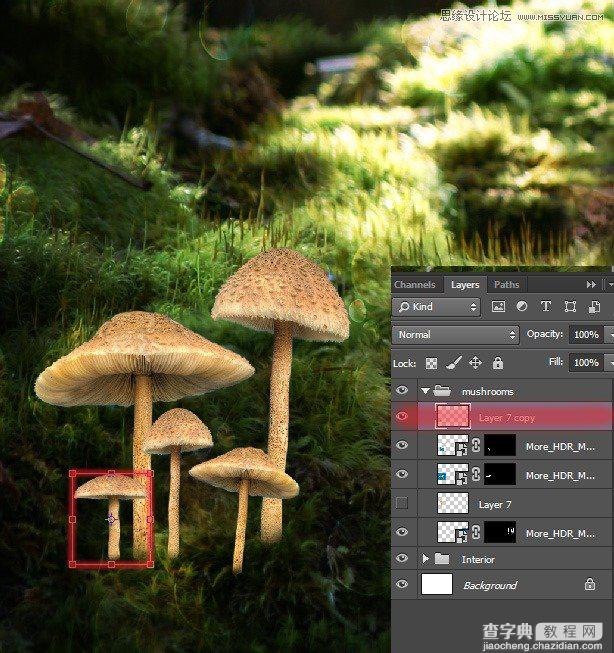Select More_HDR_M layer below Layer 7 copy
This screenshot has height=653, width=614.
click(560, 447)
